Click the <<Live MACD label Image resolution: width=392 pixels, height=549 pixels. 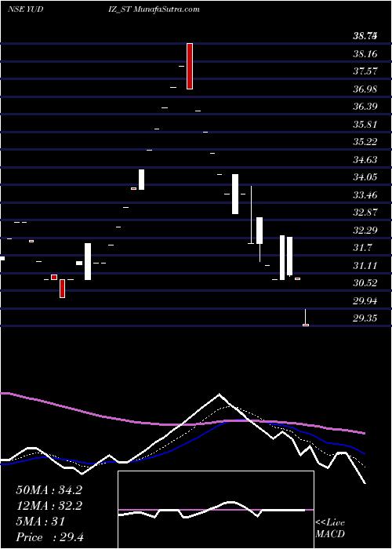coord(330,528)
